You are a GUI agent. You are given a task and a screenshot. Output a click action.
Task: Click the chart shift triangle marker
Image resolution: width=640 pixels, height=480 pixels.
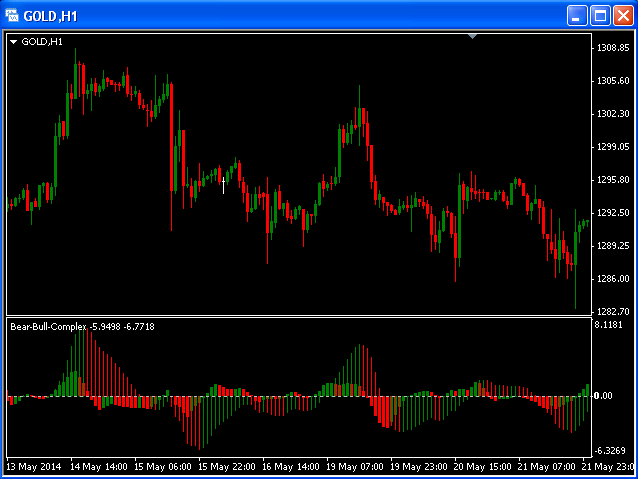click(472, 36)
